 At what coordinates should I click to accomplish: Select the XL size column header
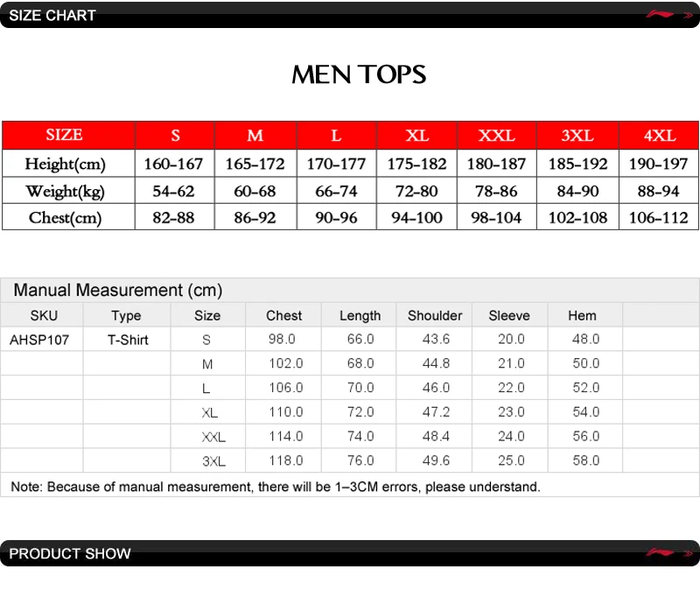pyautogui.click(x=417, y=135)
